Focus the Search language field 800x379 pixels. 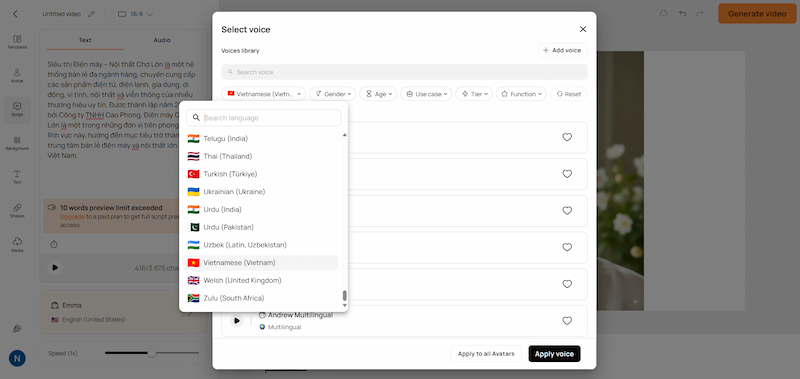click(263, 118)
